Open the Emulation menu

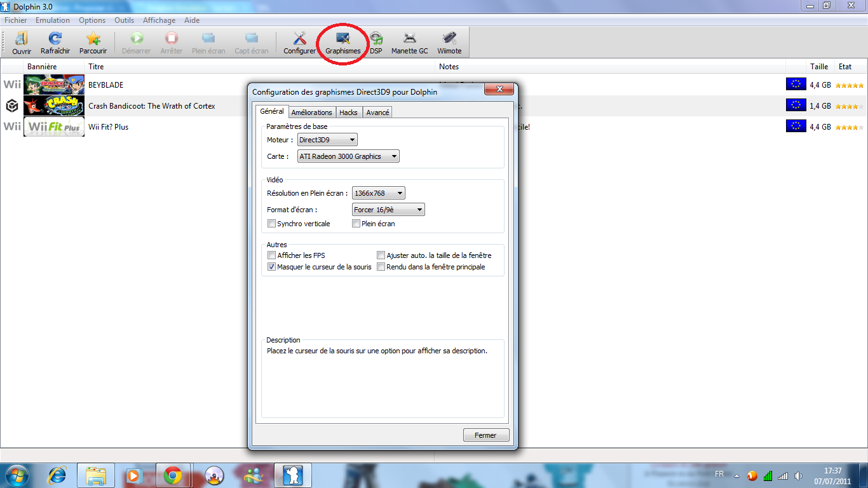53,20
